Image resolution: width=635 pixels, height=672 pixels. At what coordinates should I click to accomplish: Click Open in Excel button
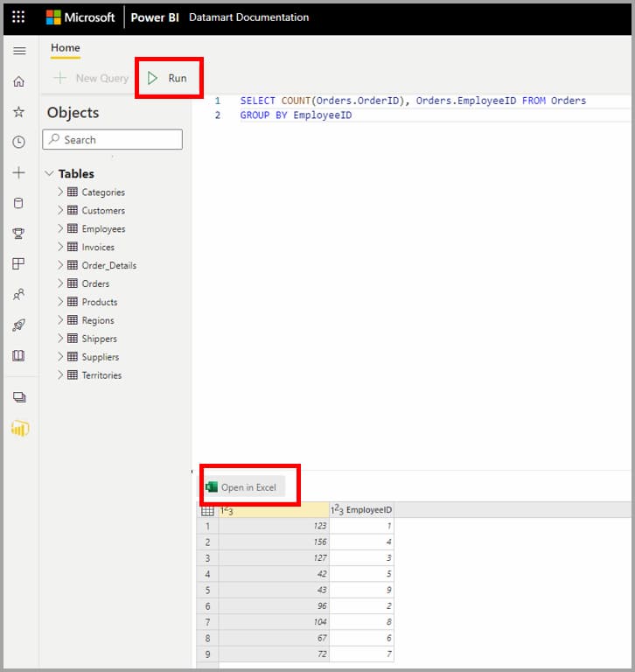(x=241, y=487)
